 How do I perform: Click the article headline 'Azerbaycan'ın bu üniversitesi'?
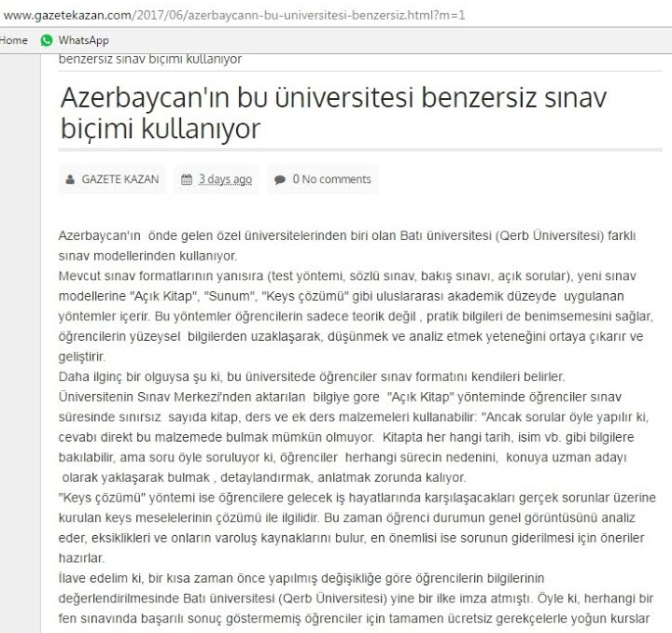click(x=333, y=113)
